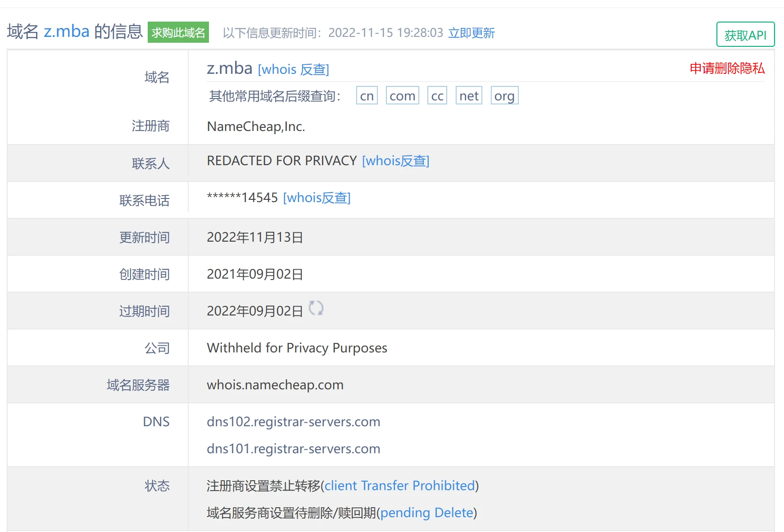The image size is (784, 532).
Task: Choose the net domain suffix
Action: tap(469, 96)
